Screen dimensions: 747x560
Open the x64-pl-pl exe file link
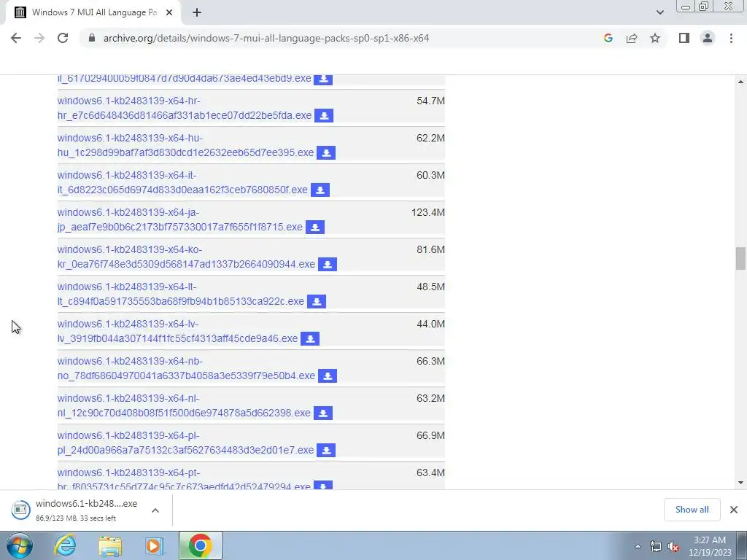[185, 443]
